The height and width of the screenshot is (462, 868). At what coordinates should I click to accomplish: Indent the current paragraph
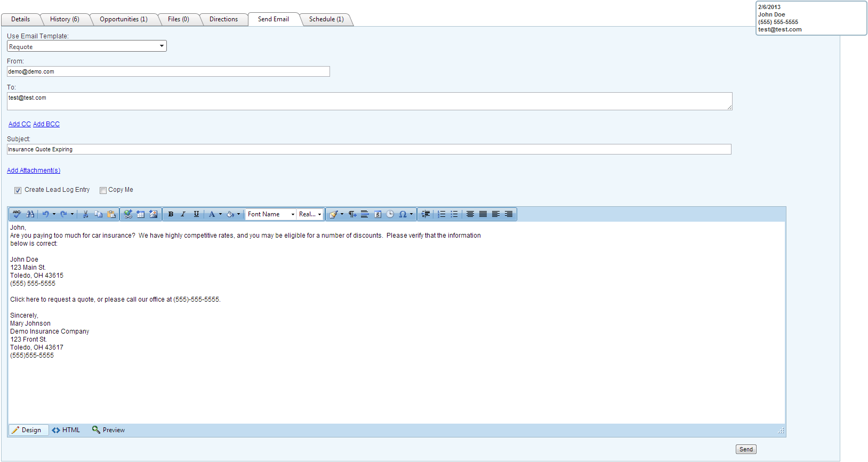tap(425, 214)
